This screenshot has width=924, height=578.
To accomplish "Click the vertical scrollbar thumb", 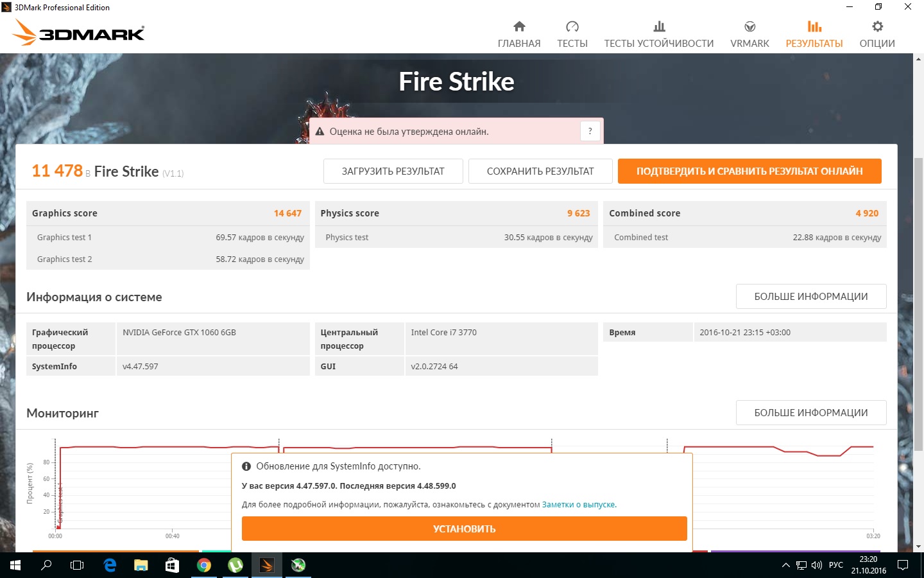I will [918, 304].
